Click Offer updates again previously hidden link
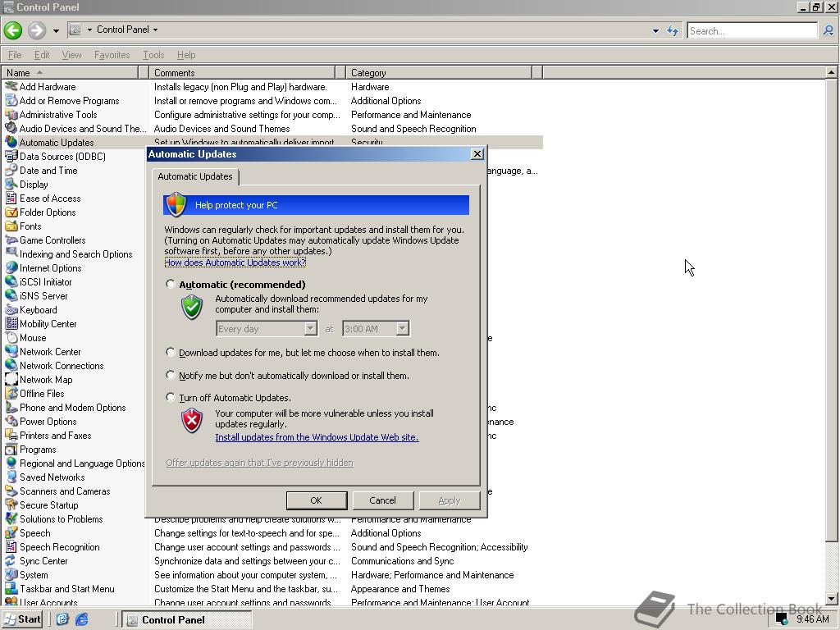 pyautogui.click(x=259, y=463)
